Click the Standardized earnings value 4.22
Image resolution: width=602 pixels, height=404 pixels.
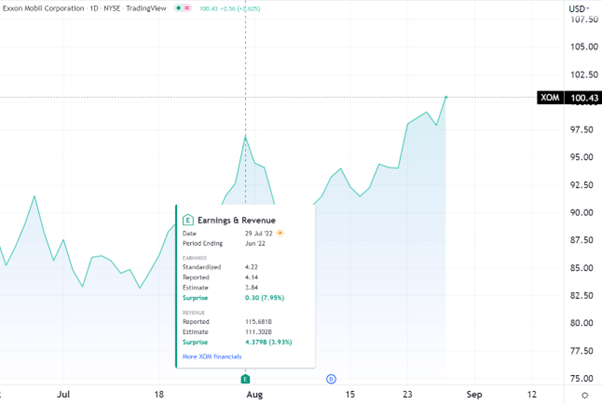[251, 267]
